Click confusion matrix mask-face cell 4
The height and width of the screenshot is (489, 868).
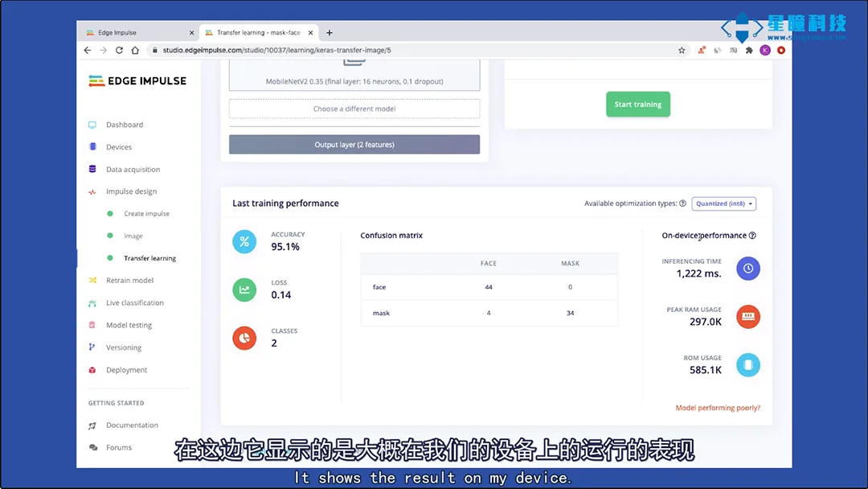click(x=489, y=313)
